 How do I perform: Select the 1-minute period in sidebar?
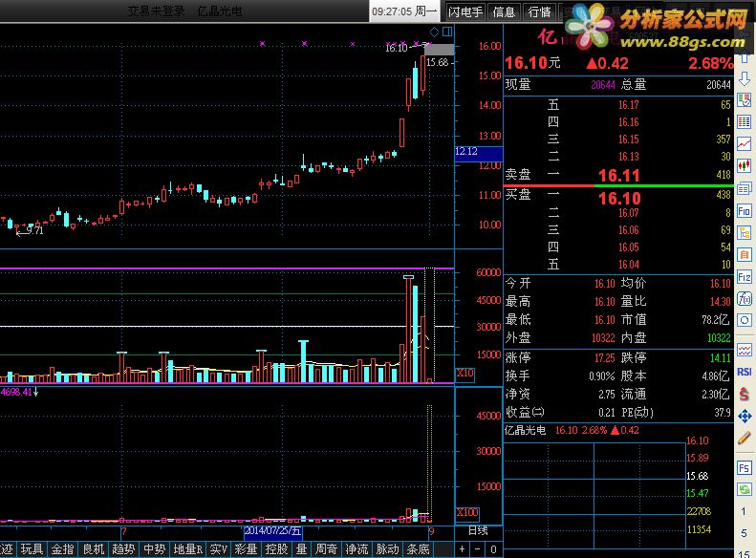tap(744, 511)
